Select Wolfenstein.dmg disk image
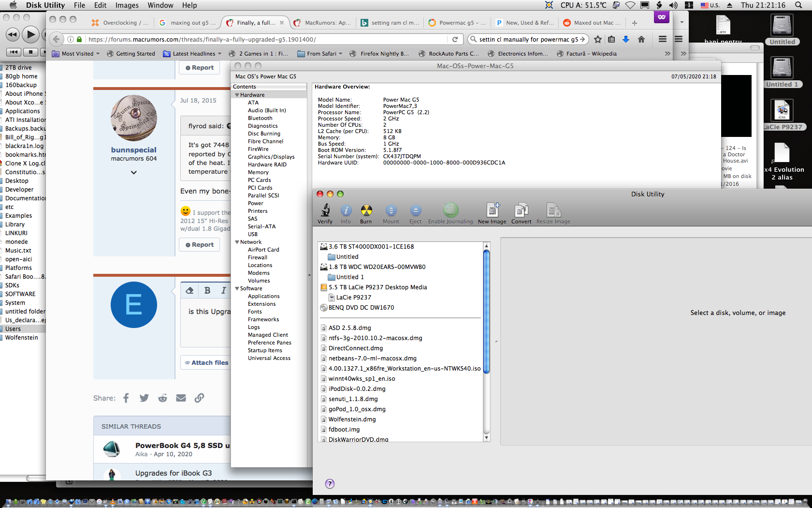 (x=349, y=419)
